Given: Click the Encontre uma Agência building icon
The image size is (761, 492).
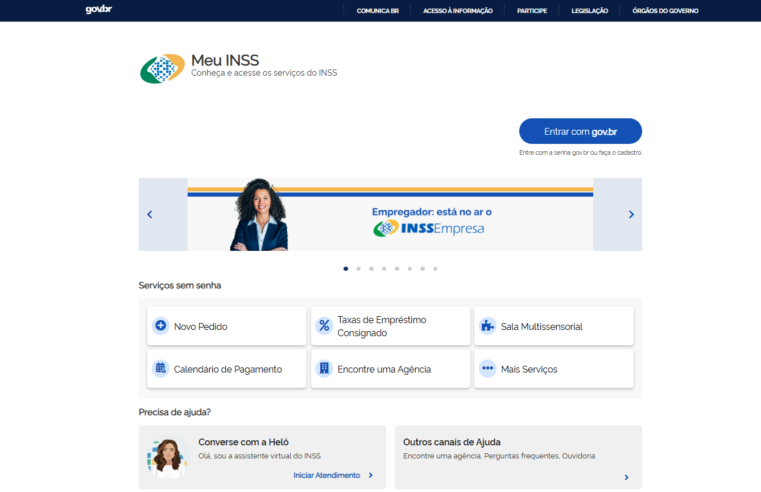Looking at the screenshot, I should click(x=324, y=368).
